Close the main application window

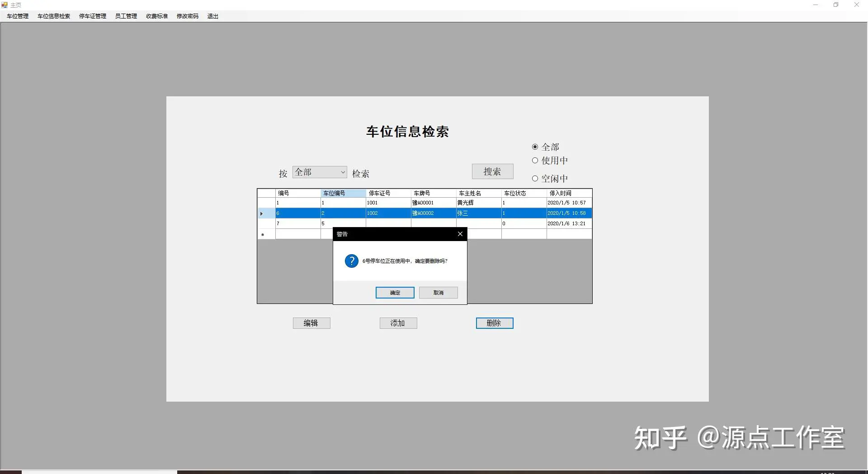point(857,5)
